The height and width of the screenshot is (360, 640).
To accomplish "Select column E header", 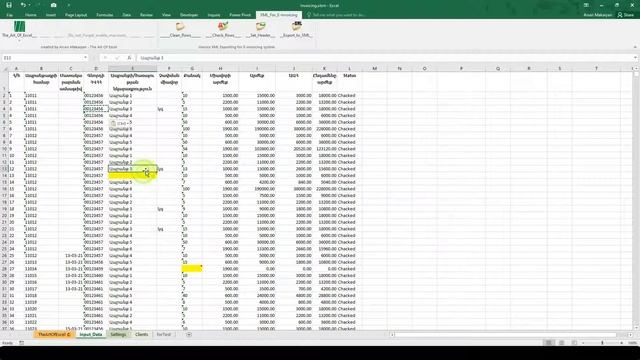I will pyautogui.click(x=132, y=69).
